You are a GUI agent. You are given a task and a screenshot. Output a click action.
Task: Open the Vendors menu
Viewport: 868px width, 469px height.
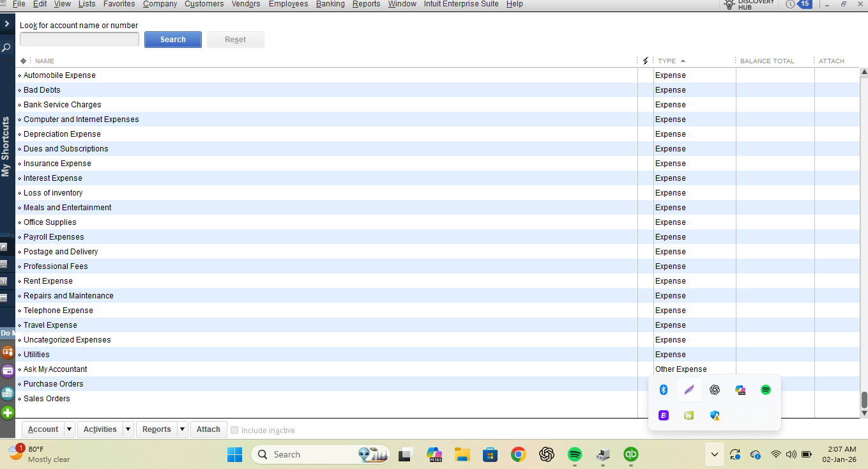coord(246,4)
